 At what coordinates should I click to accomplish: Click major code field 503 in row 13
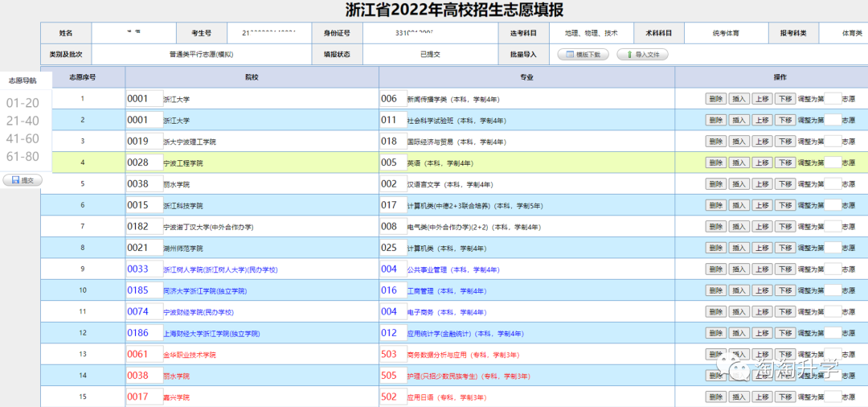[x=394, y=355]
